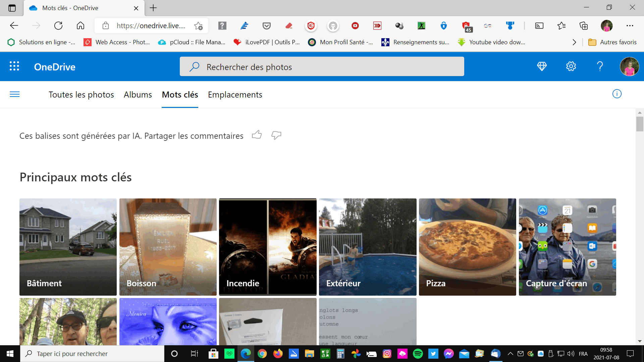The width and height of the screenshot is (644, 362).
Task: Open the Pizza keyword thumbnail
Action: [x=468, y=247]
